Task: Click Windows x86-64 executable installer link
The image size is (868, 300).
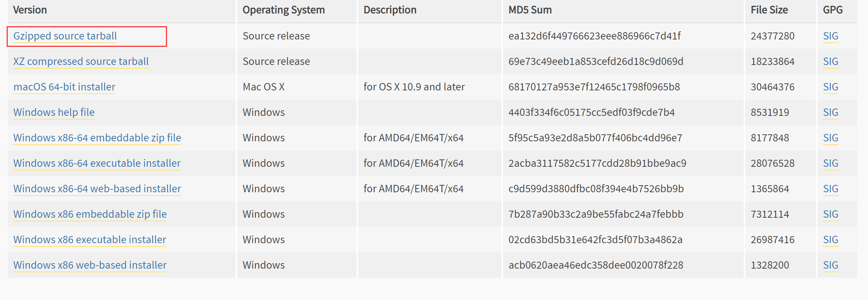Action: pyautogui.click(x=97, y=163)
